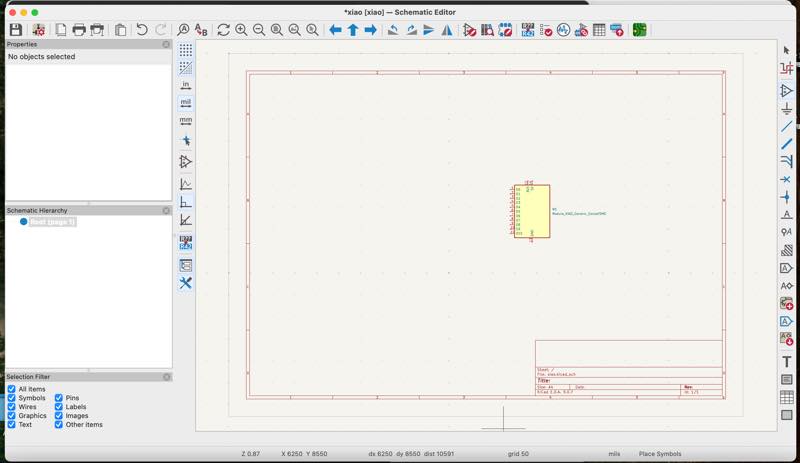The width and height of the screenshot is (800, 463).
Task: Run the Electrical Rules Checker
Action: point(546,30)
